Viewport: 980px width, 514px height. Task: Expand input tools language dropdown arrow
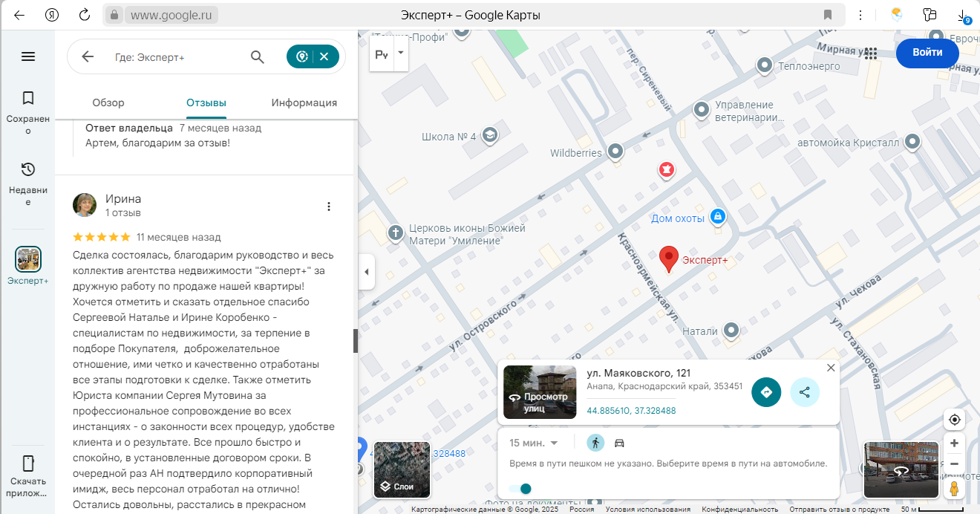coord(401,53)
